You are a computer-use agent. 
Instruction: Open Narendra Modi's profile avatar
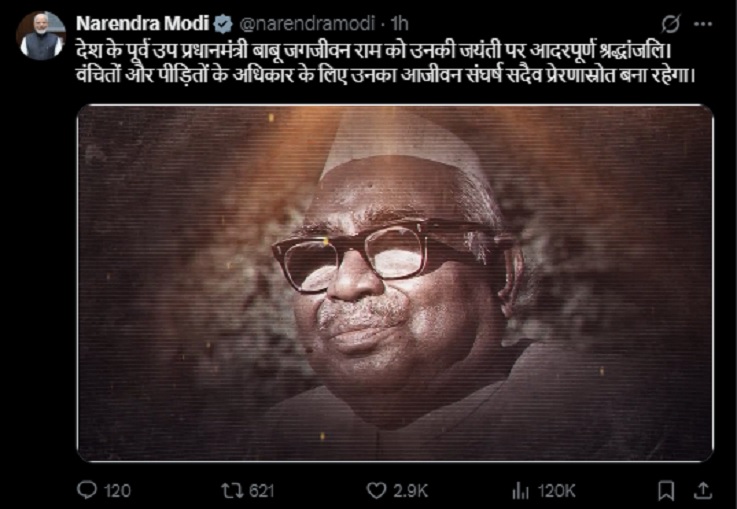point(41,36)
